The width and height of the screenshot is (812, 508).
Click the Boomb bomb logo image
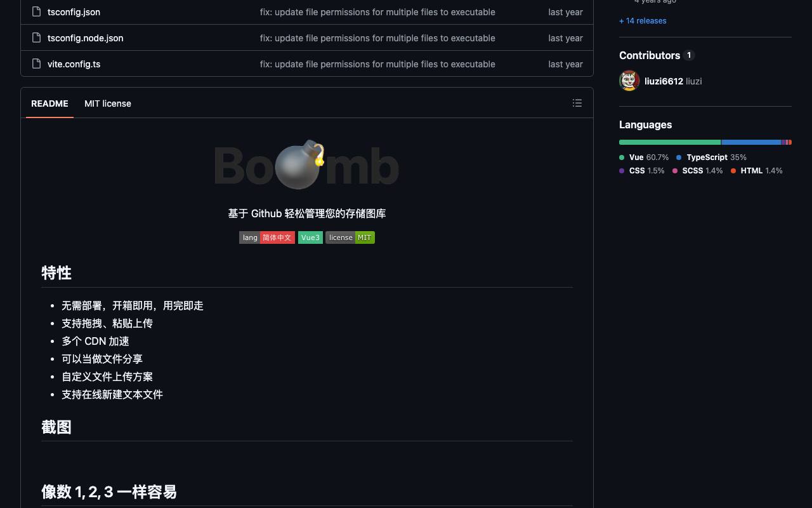pyautogui.click(x=307, y=164)
